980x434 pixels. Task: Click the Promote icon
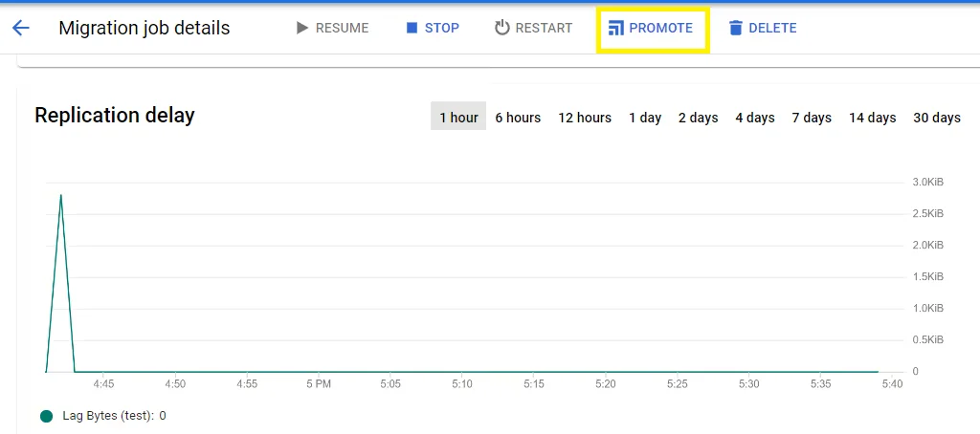615,28
